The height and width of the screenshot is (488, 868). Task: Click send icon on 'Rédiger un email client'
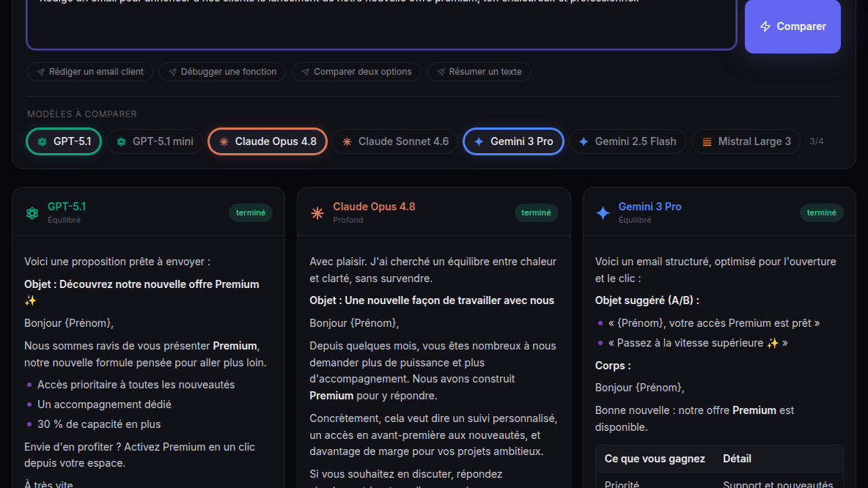tap(40, 72)
